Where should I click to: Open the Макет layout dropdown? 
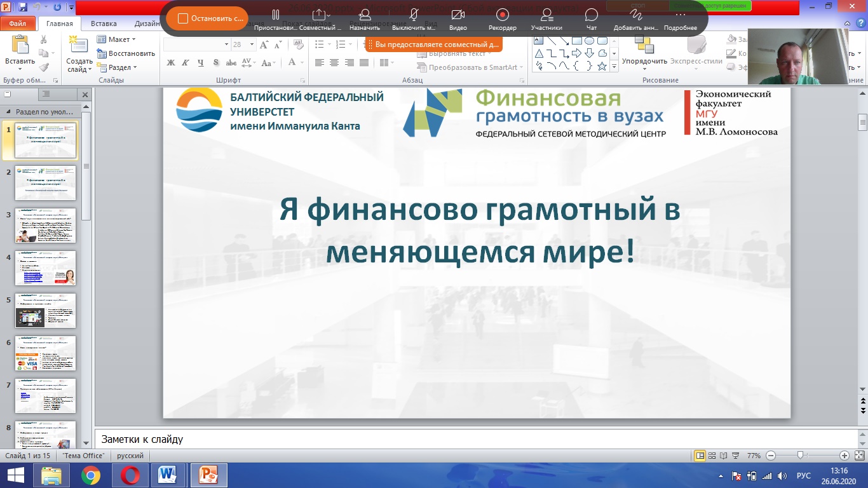[x=116, y=39]
